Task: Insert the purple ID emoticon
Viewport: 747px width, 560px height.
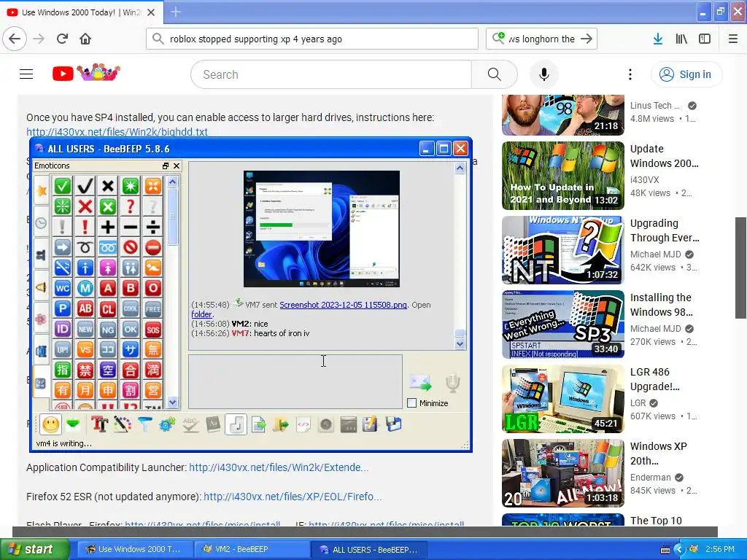Action: coord(63,329)
